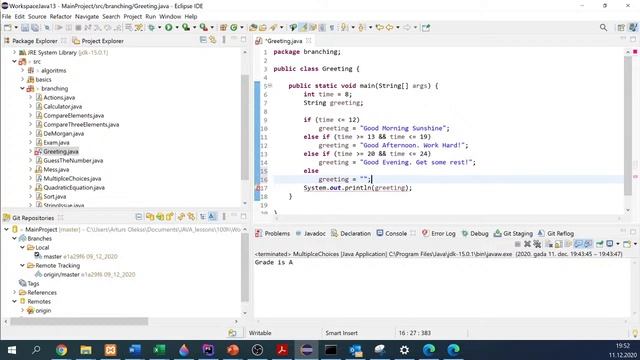The image size is (640, 360).
Task: Expand the JRE System Library node
Action: pos(14,52)
